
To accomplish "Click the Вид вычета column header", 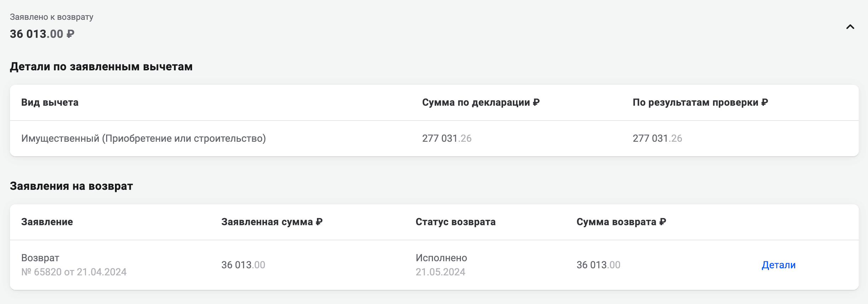I will click(50, 103).
